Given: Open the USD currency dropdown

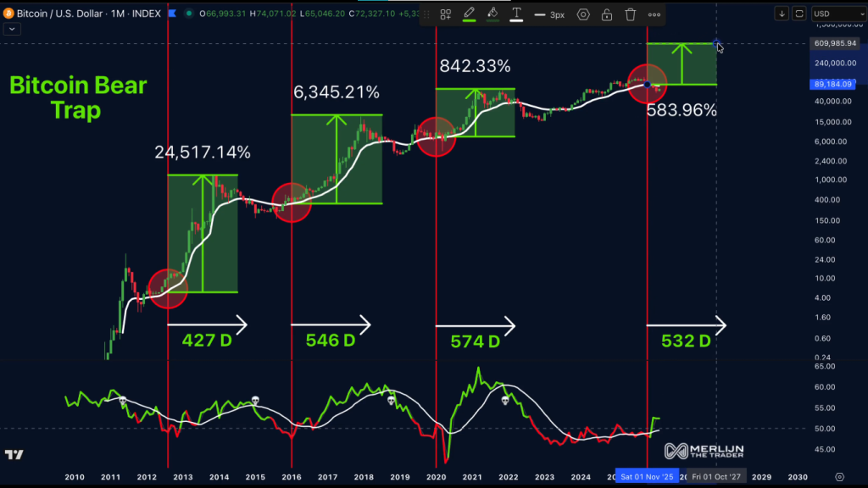Looking at the screenshot, I should pyautogui.click(x=837, y=14).
